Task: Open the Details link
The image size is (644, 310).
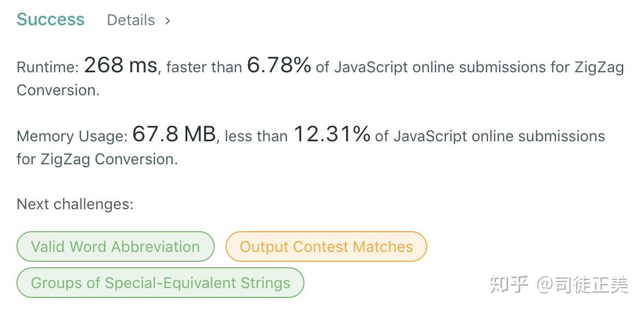Action: [x=131, y=20]
